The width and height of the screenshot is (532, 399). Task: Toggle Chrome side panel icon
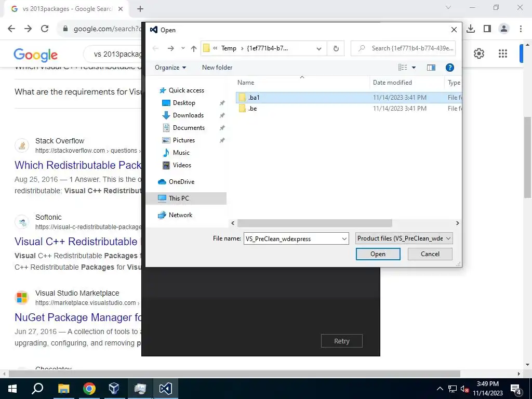coord(487,29)
